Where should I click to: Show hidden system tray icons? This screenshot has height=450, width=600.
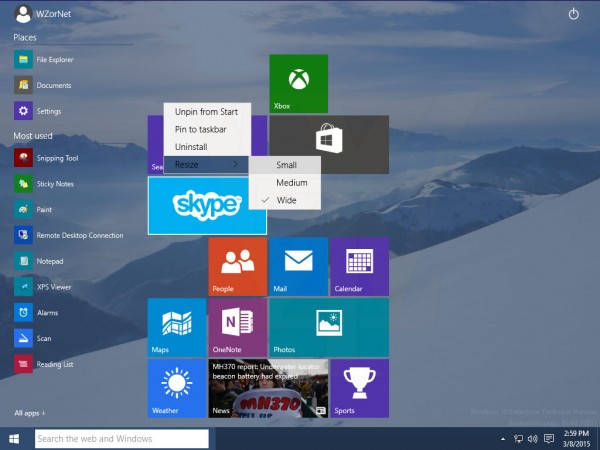click(x=502, y=439)
